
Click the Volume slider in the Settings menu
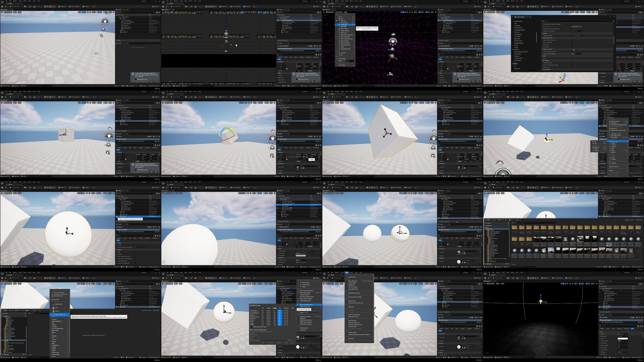point(313,313)
